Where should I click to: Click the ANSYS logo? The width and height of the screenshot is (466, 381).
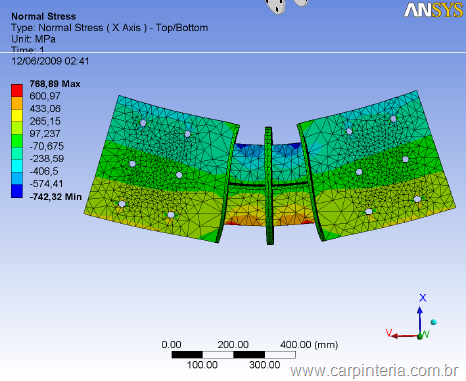tap(433, 10)
